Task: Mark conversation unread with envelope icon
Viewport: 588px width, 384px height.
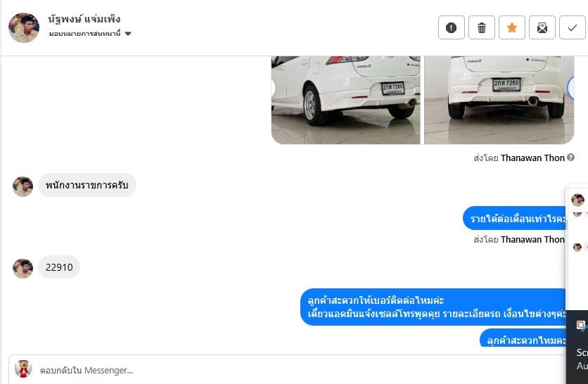Action: 542,27
